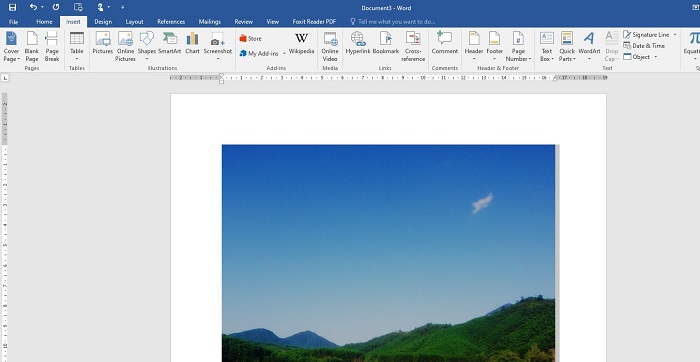700x362 pixels.
Task: Switch to the View tab
Action: pos(273,21)
